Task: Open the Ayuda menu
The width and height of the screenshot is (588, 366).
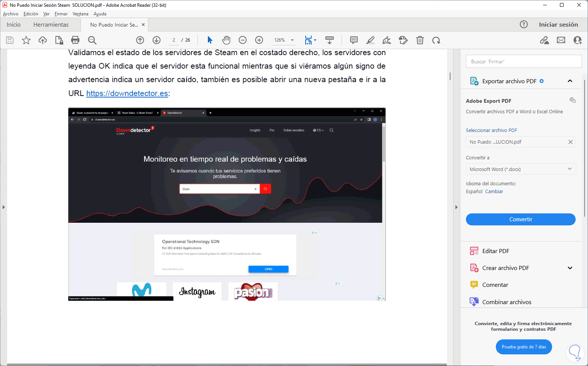Action: pyautogui.click(x=100, y=14)
